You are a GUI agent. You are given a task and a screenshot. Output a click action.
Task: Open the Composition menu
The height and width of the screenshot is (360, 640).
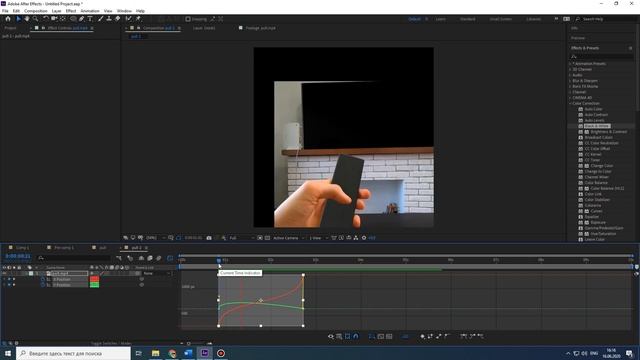36,11
